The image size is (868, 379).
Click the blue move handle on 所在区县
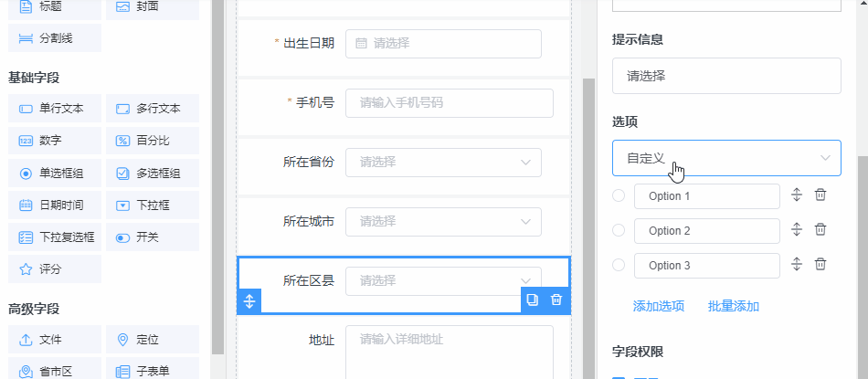click(249, 300)
